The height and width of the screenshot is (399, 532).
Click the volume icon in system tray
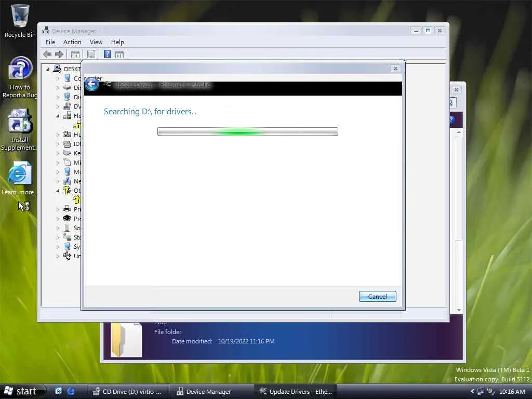click(490, 392)
